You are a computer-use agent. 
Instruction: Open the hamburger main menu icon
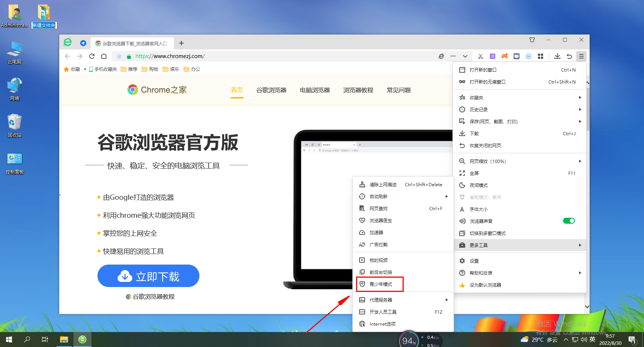click(x=581, y=56)
